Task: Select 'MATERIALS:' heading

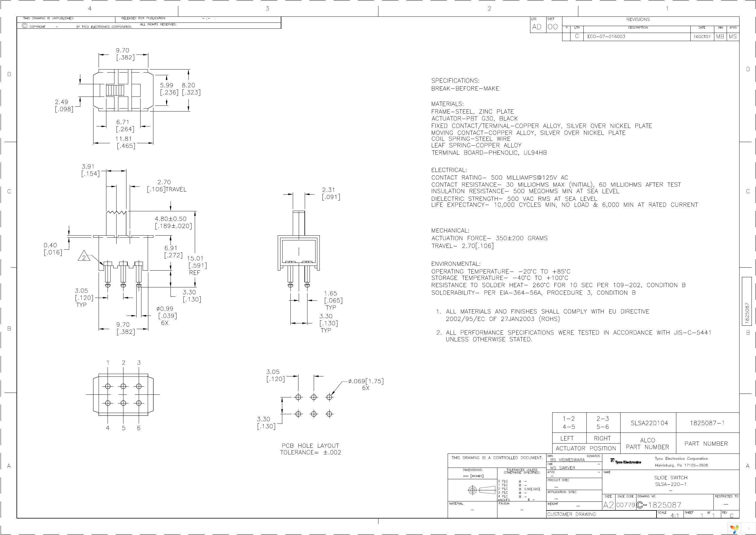Action: tap(447, 104)
